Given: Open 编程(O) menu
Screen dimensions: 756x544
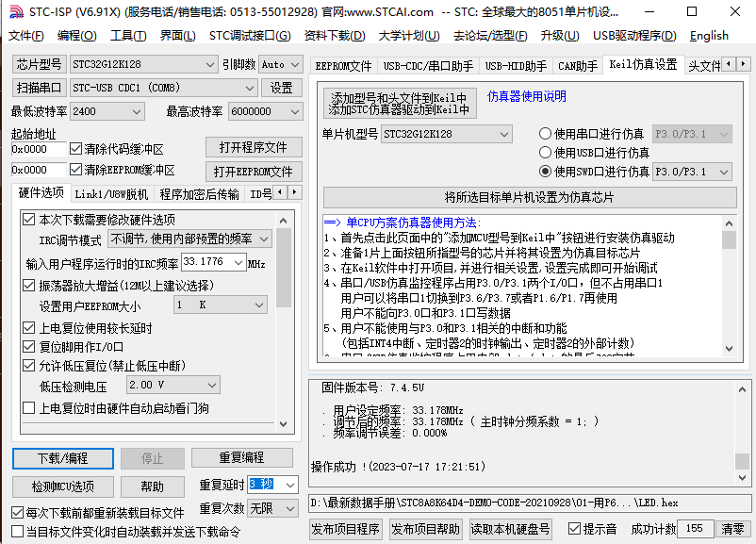Looking at the screenshot, I should point(76,36).
